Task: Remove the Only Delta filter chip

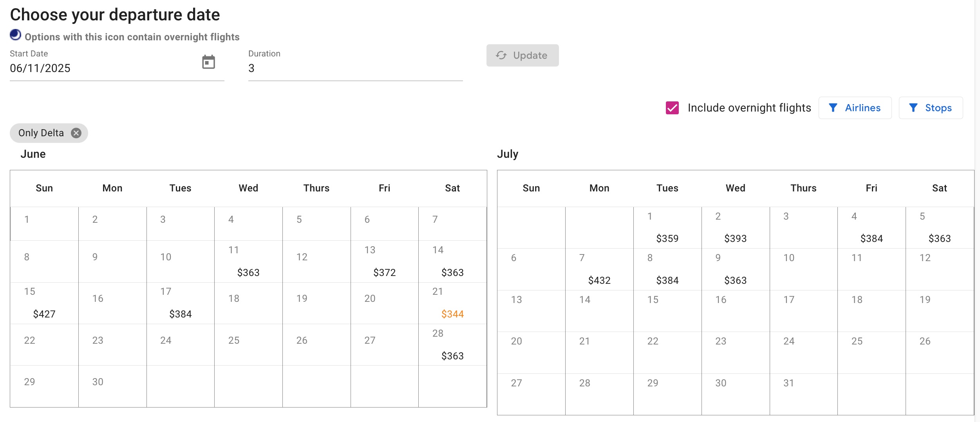Action: [76, 133]
